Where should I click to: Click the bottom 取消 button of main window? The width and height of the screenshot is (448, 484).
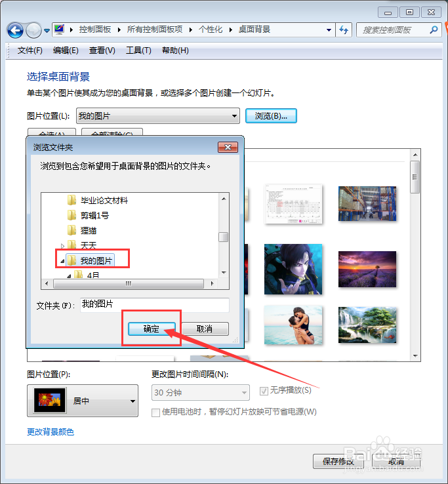396,462
